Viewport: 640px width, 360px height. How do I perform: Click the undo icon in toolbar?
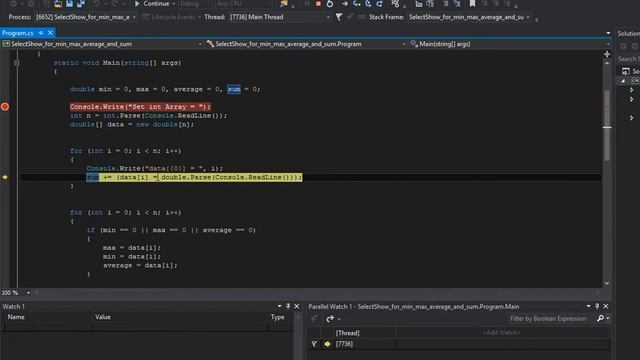96,4
